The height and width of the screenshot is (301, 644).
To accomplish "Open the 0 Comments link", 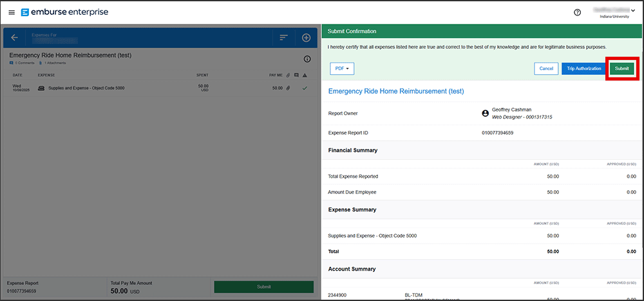I will [x=23, y=63].
